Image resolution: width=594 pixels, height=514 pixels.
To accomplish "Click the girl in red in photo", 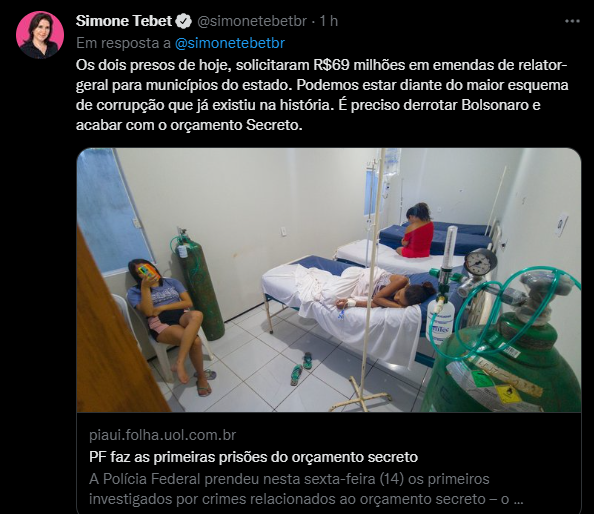I will (417, 231).
